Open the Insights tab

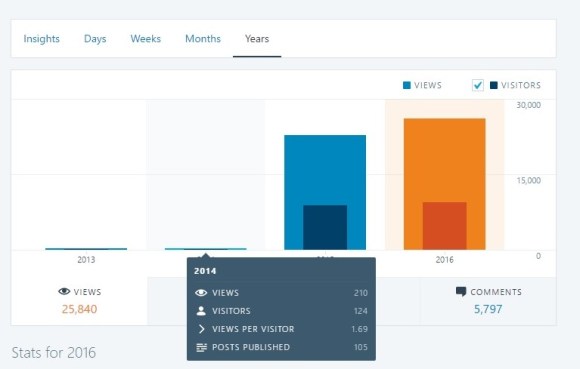41,39
